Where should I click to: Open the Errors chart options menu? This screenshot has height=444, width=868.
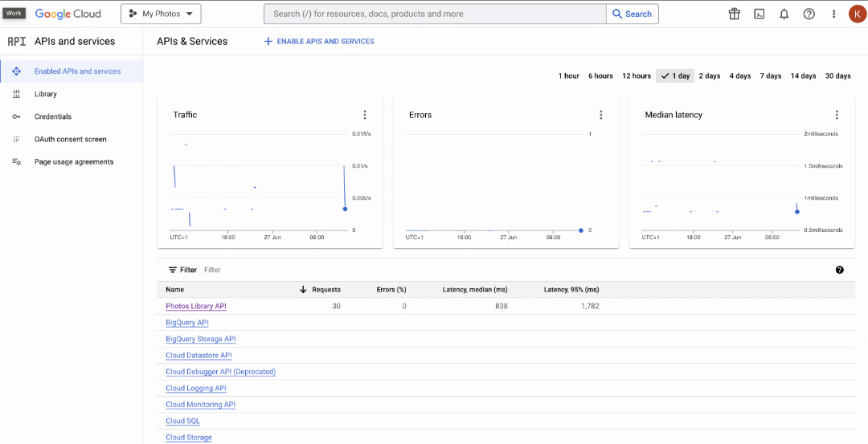point(600,115)
